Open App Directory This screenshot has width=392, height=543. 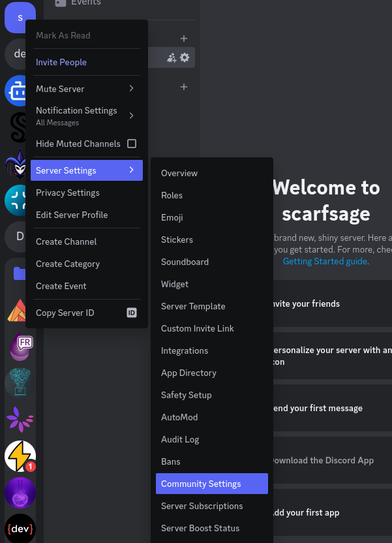212,373
